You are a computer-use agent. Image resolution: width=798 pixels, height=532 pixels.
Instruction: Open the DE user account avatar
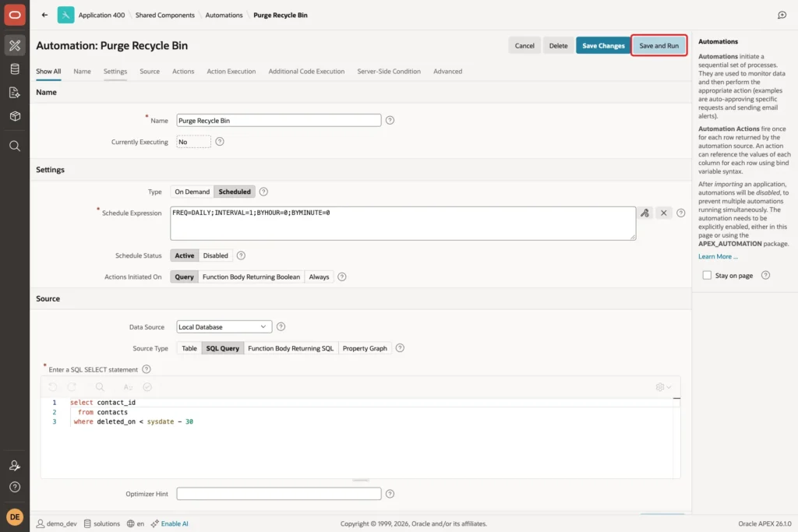click(x=15, y=516)
